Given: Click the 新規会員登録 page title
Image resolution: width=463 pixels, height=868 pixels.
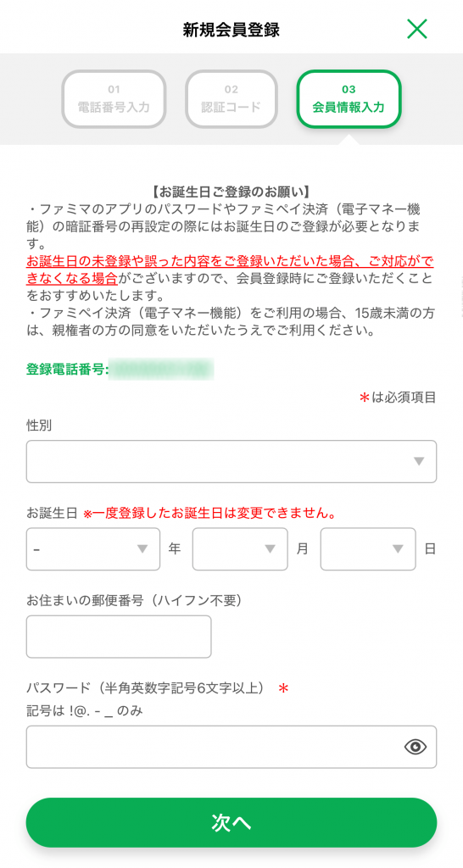Looking at the screenshot, I should (231, 30).
